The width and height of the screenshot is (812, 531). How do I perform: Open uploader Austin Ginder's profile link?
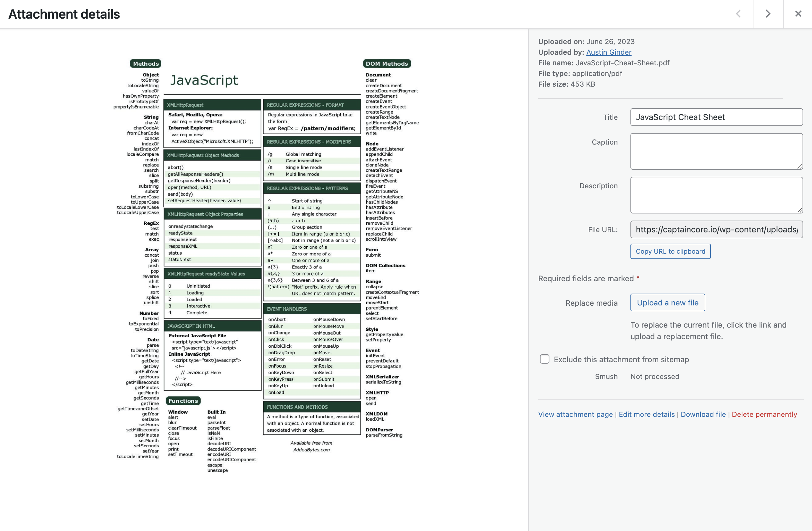point(609,52)
